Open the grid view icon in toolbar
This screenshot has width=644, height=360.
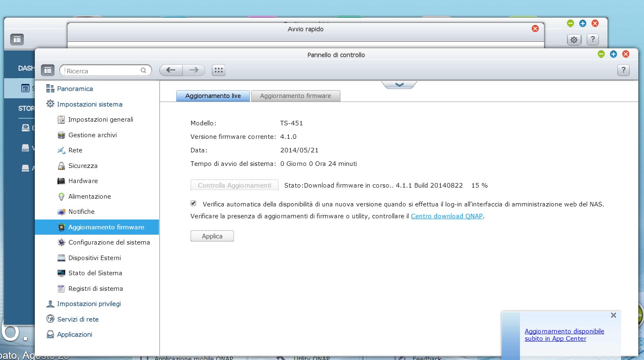pos(219,70)
